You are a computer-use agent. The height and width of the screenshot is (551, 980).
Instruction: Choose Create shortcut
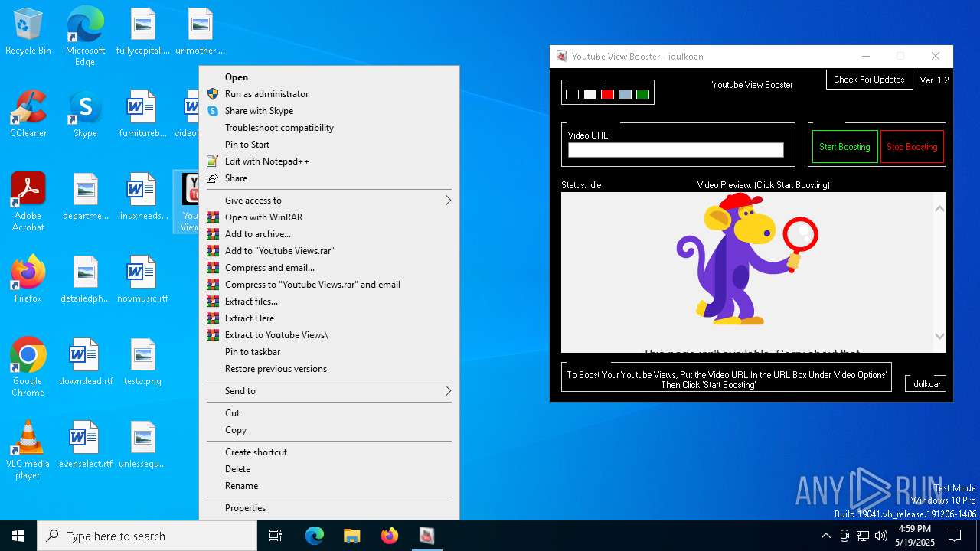(329, 452)
